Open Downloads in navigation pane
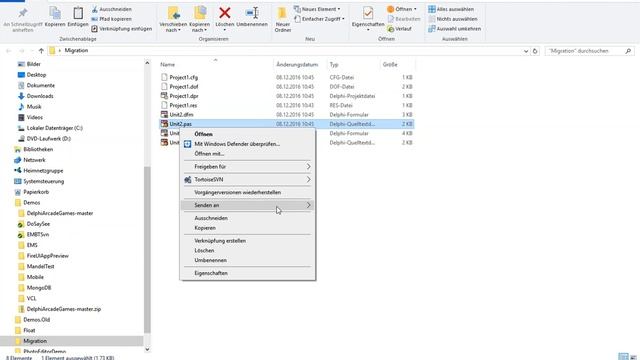The height and width of the screenshot is (360, 640). coord(40,96)
